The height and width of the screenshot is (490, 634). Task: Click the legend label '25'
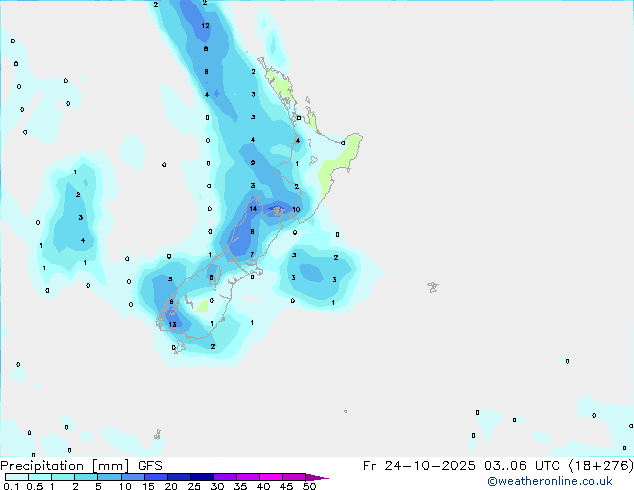(194, 486)
